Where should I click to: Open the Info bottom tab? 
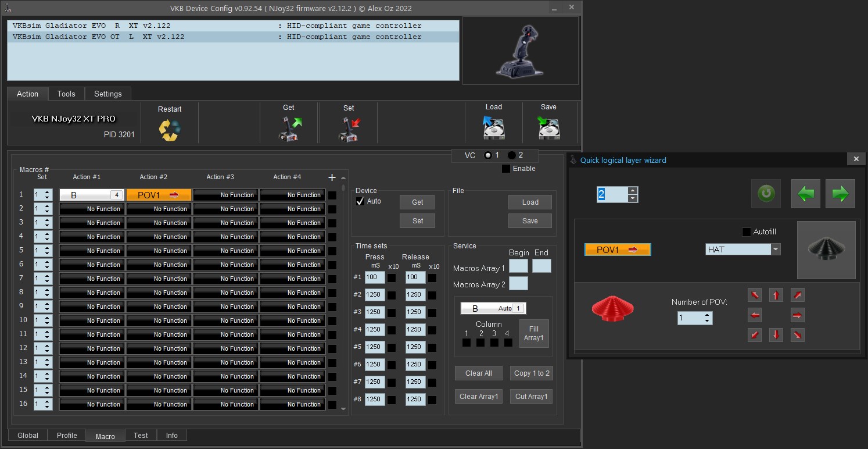point(172,435)
